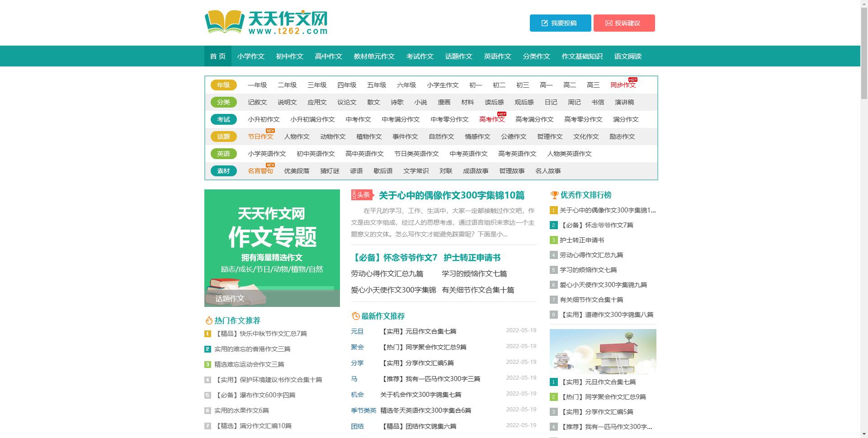The image size is (868, 438).
Task: Click the 我要投稿 button
Action: (560, 23)
